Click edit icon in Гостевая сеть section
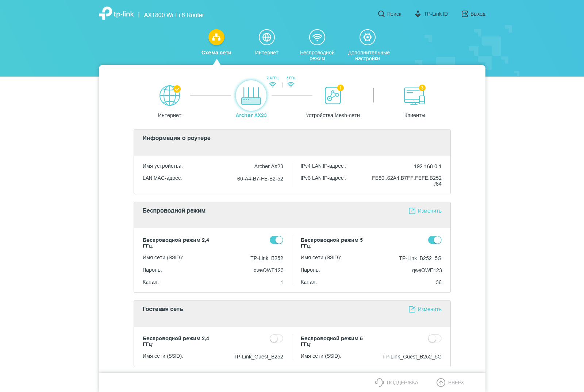This screenshot has height=392, width=584. tap(412, 309)
